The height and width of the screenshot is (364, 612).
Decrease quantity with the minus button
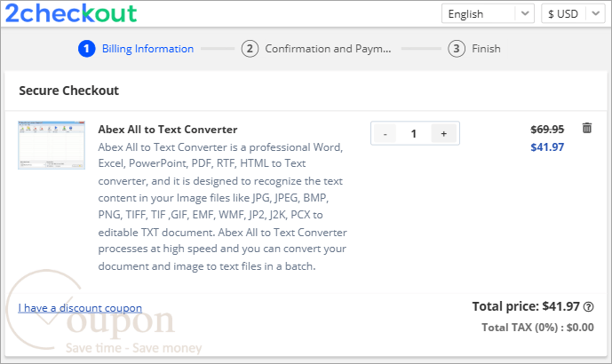[385, 134]
